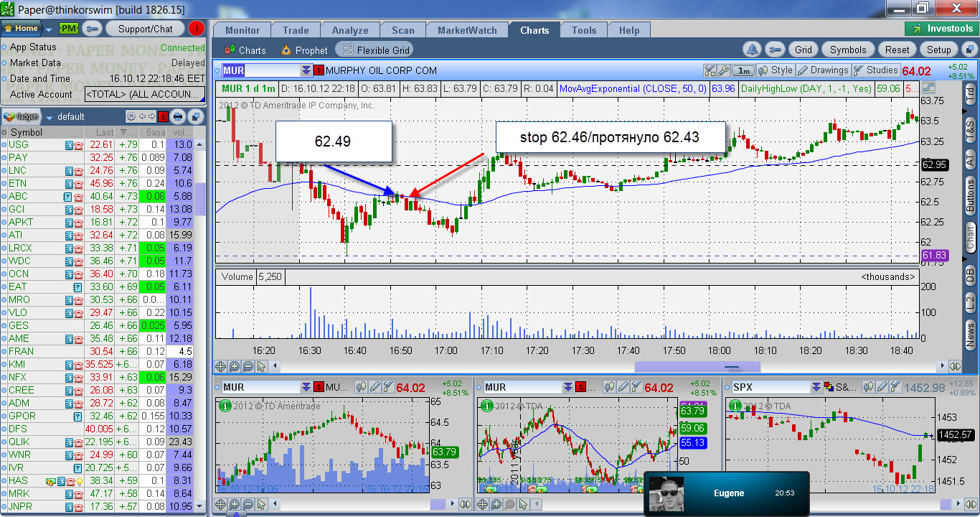Click the green info icon on the SPX chart
The image size is (980, 517).
735,406
